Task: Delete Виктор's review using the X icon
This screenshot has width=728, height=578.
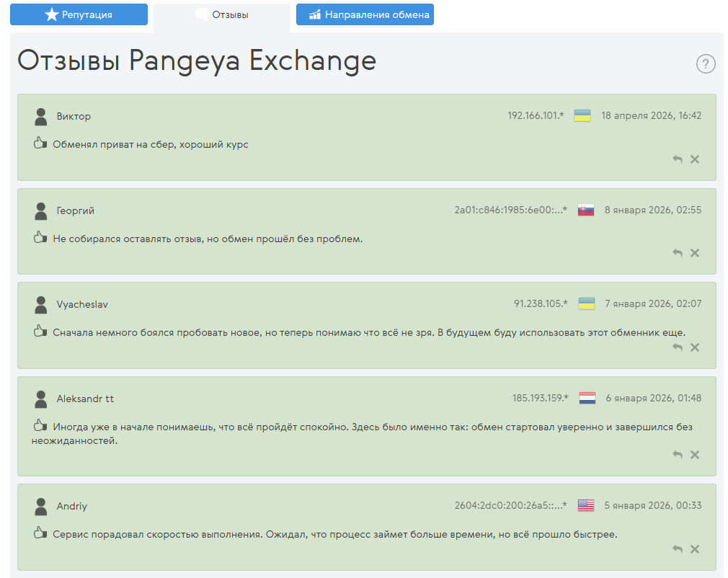Action: [x=694, y=159]
